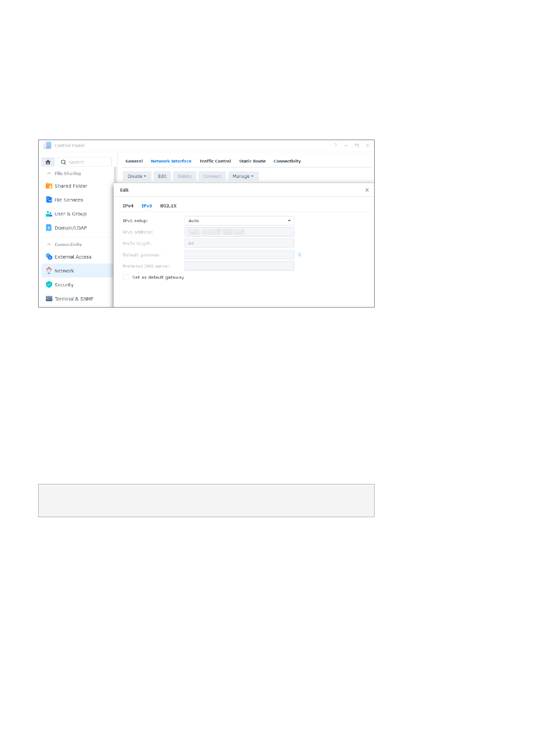The image size is (535, 756).
Task: Click the Home icon in sidebar
Action: [48, 162]
